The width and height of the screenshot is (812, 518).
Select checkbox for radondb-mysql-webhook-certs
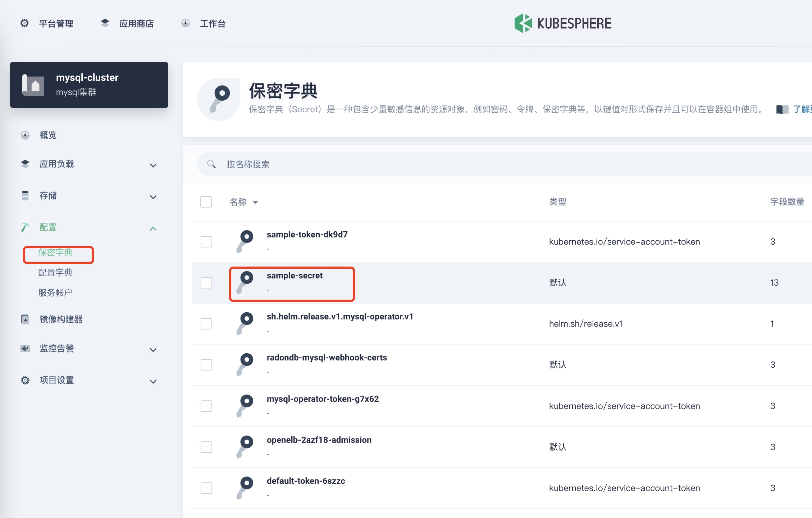(206, 365)
